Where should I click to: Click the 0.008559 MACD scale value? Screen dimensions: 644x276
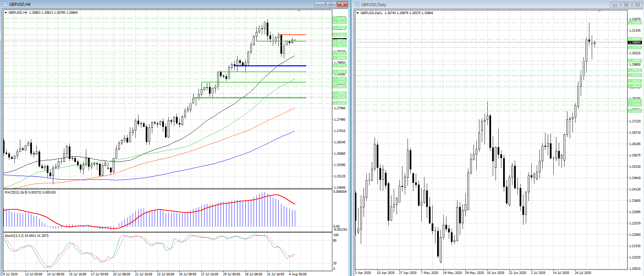point(340,192)
